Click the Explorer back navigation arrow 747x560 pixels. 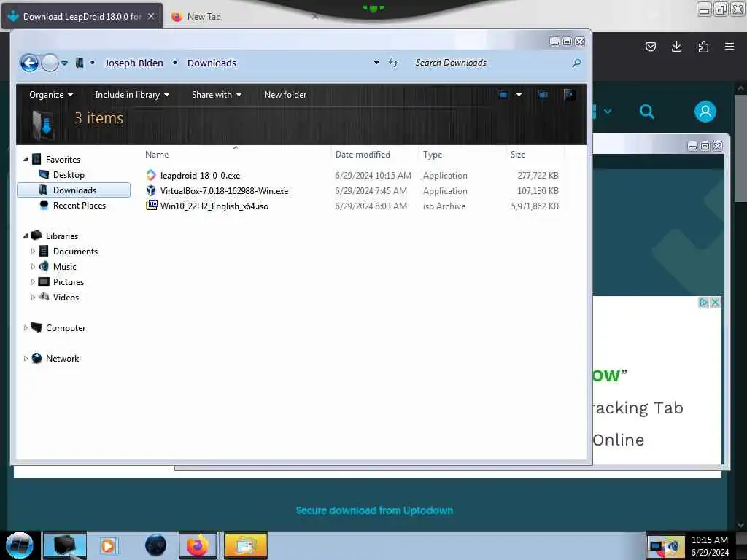click(29, 63)
